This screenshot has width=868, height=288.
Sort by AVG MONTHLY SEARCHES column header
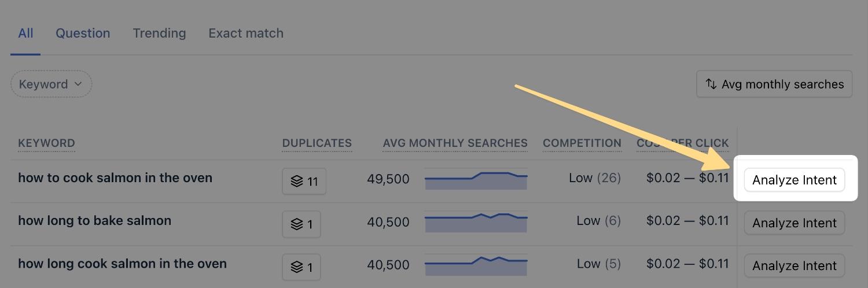tap(455, 143)
